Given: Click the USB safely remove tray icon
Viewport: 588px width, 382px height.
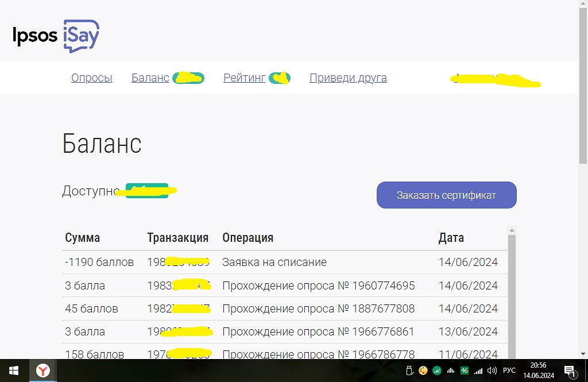Looking at the screenshot, I should pyautogui.click(x=409, y=371).
